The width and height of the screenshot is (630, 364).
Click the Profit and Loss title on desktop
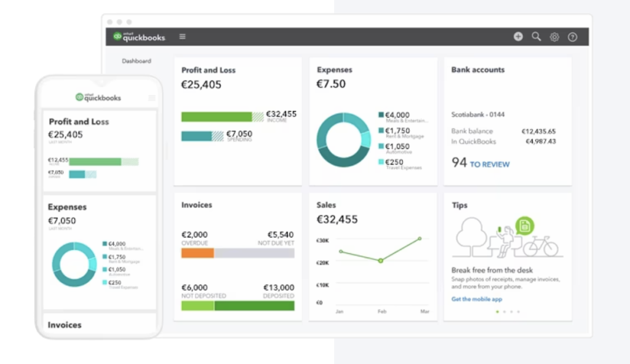coord(208,70)
